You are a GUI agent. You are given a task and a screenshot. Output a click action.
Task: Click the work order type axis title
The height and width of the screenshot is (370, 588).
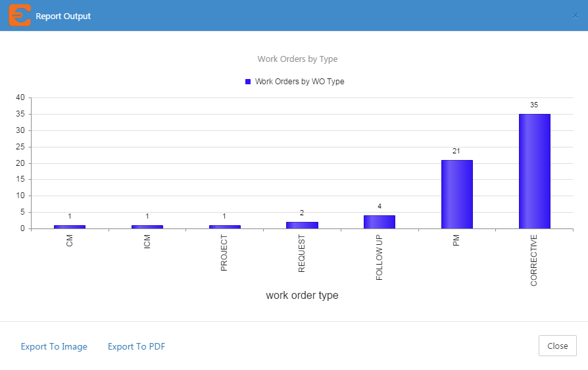303,296
